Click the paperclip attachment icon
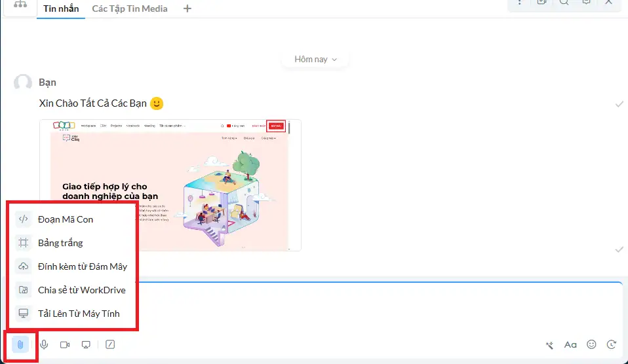The width and height of the screenshot is (628, 364). (x=20, y=344)
